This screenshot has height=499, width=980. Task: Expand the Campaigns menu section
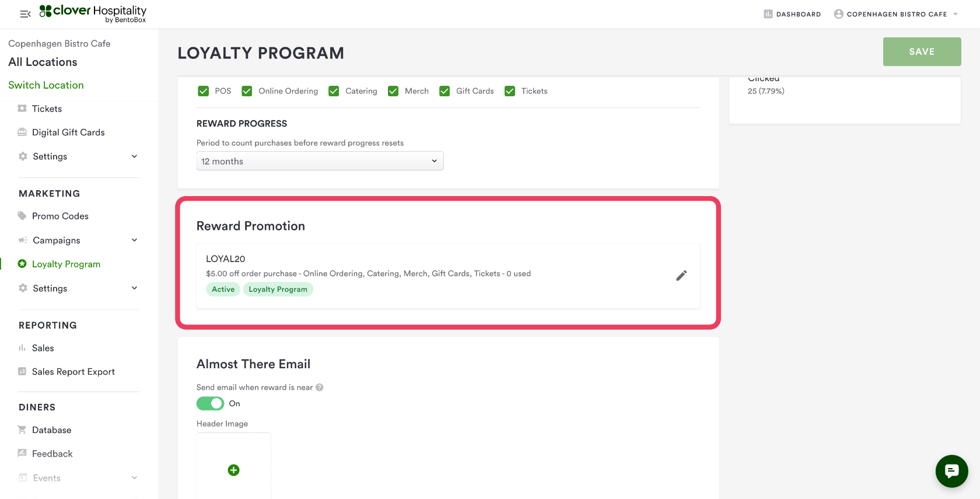(134, 240)
